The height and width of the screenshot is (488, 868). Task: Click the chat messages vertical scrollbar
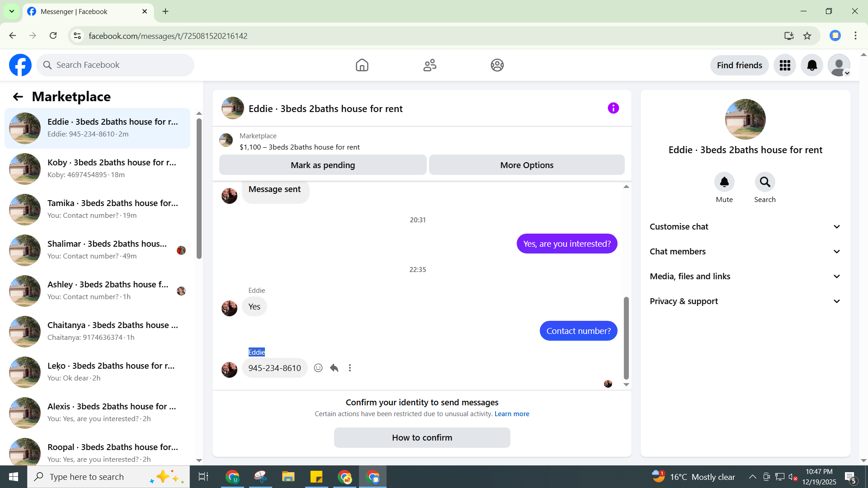[x=626, y=338]
